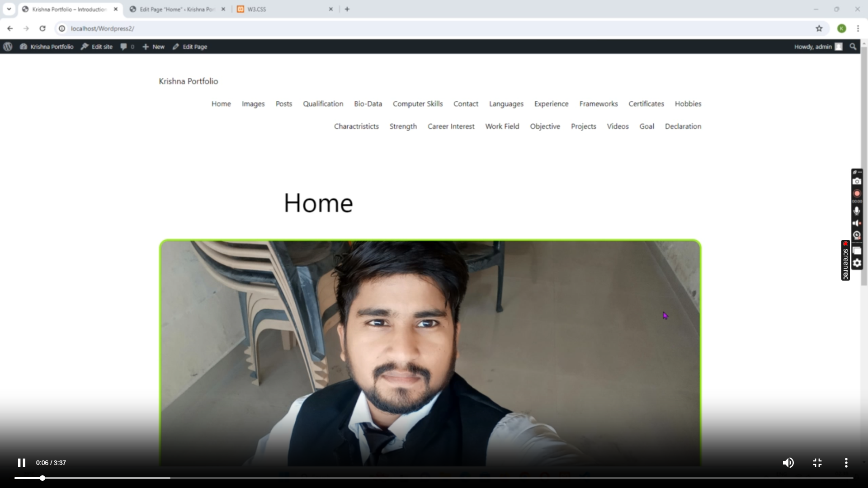The image size is (868, 488).
Task: Toggle the ScreenRec microphone icon
Action: tap(857, 211)
